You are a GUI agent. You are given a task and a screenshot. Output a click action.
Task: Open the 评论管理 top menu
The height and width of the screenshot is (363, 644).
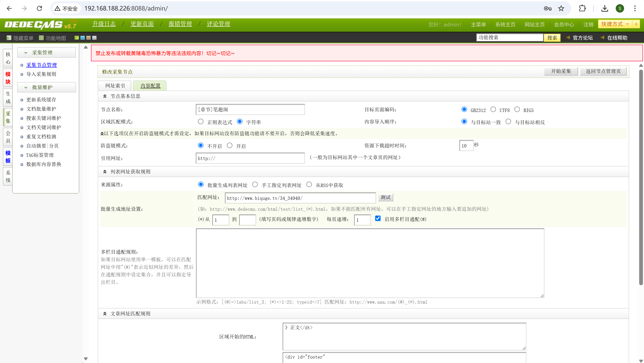click(218, 24)
